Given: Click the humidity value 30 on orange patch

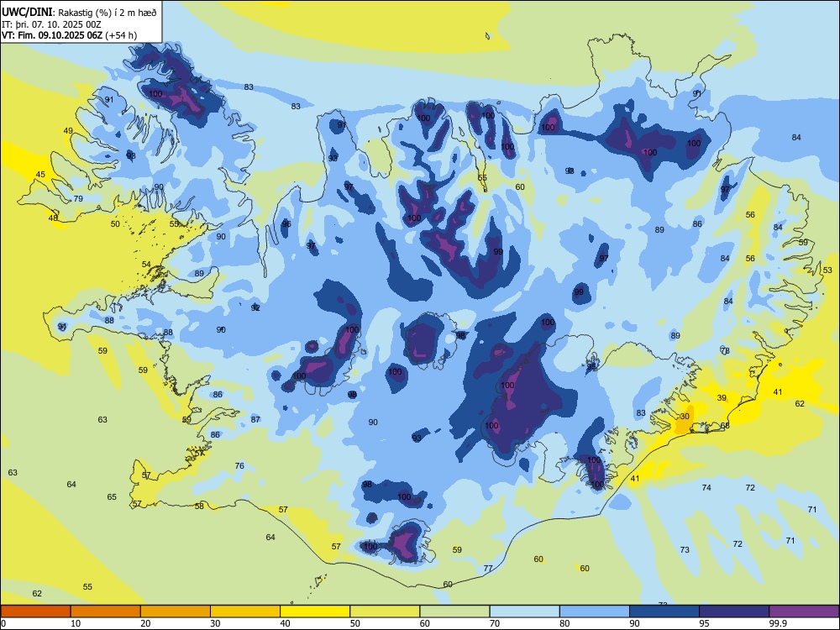Looking at the screenshot, I should tap(685, 417).
